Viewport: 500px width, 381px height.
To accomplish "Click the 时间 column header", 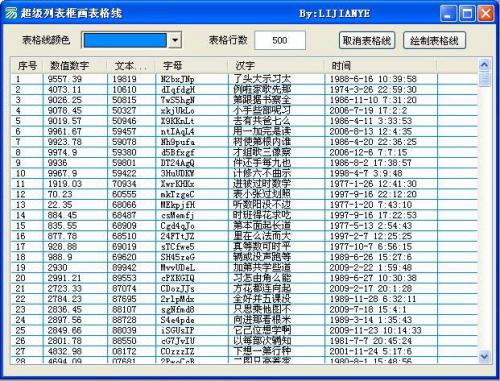I will click(x=380, y=66).
